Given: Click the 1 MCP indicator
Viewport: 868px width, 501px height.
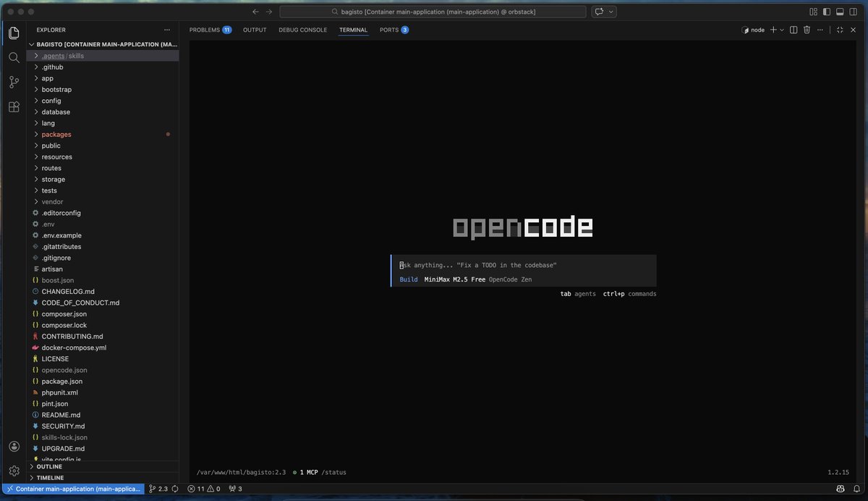Looking at the screenshot, I should (306, 473).
